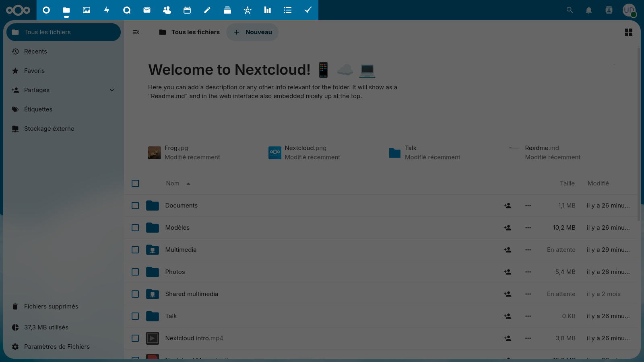644x362 pixels.
Task: Share the Modèles folder
Action: [508, 228]
